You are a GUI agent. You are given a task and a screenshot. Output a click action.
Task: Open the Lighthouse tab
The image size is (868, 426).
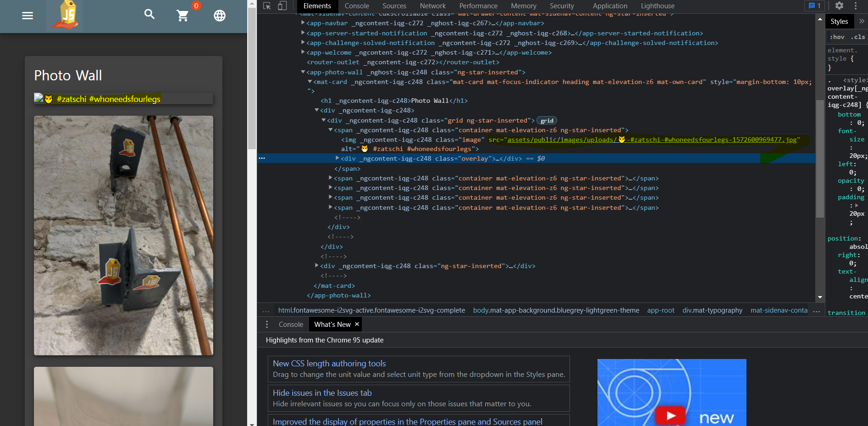click(658, 6)
